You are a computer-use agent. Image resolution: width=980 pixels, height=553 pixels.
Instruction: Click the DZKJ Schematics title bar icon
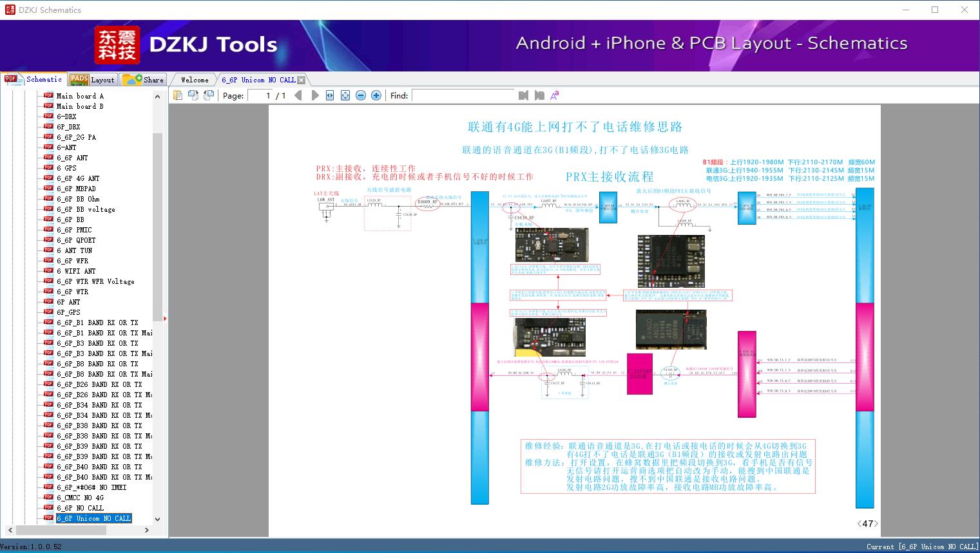pos(10,10)
